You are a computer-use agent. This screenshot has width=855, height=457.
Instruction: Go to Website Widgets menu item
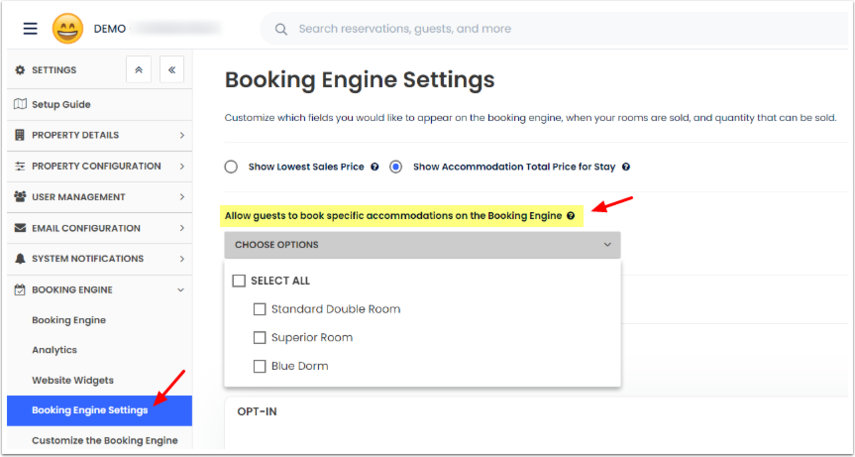73,380
